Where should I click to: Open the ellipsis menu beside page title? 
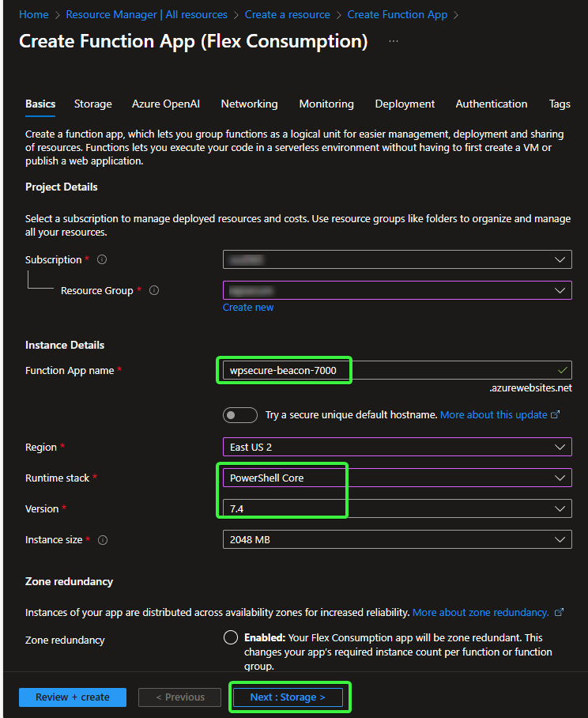coord(394,41)
